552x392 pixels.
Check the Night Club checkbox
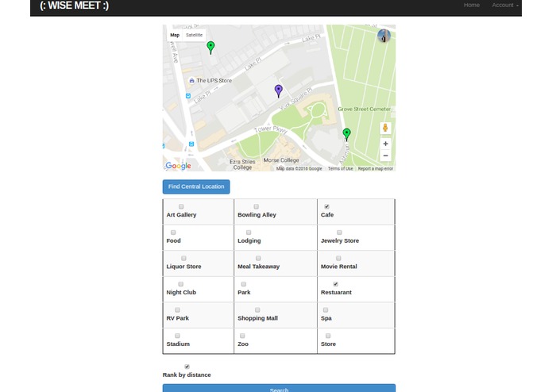pyautogui.click(x=180, y=284)
